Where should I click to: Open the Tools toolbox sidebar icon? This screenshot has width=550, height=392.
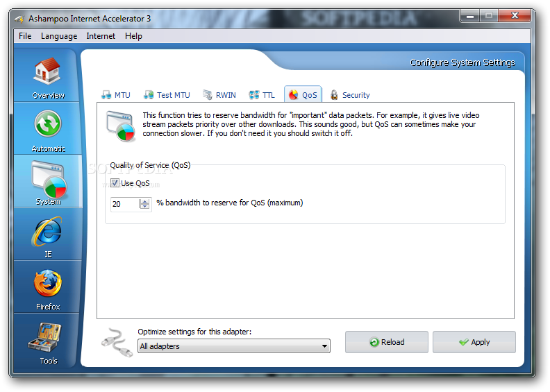tap(45, 337)
